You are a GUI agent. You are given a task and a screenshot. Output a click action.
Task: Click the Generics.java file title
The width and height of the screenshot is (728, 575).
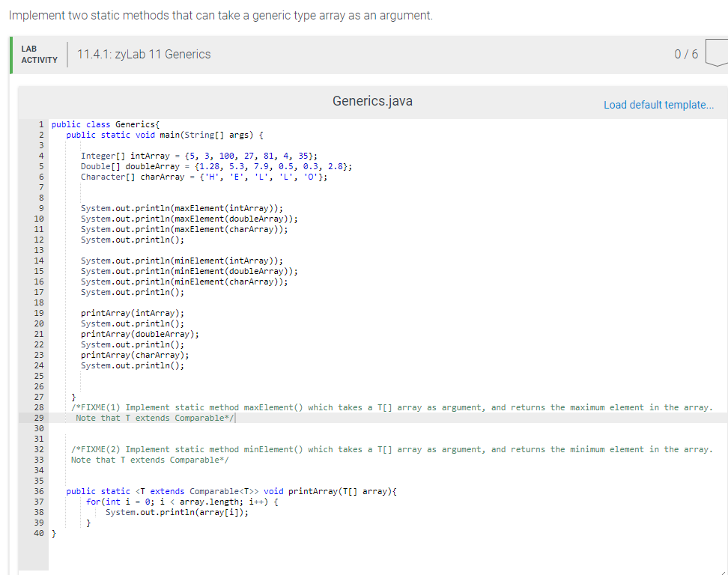click(371, 100)
